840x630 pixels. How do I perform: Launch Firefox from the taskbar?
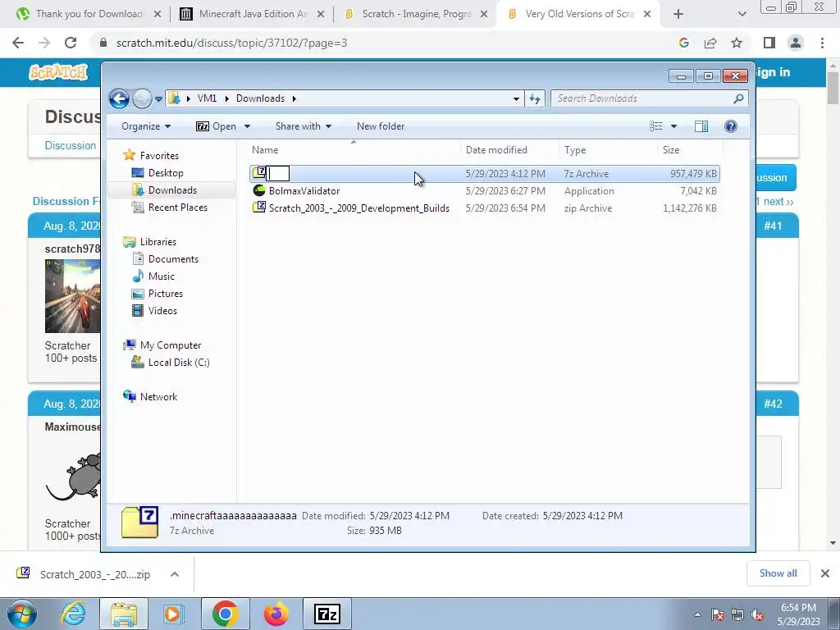(x=276, y=614)
